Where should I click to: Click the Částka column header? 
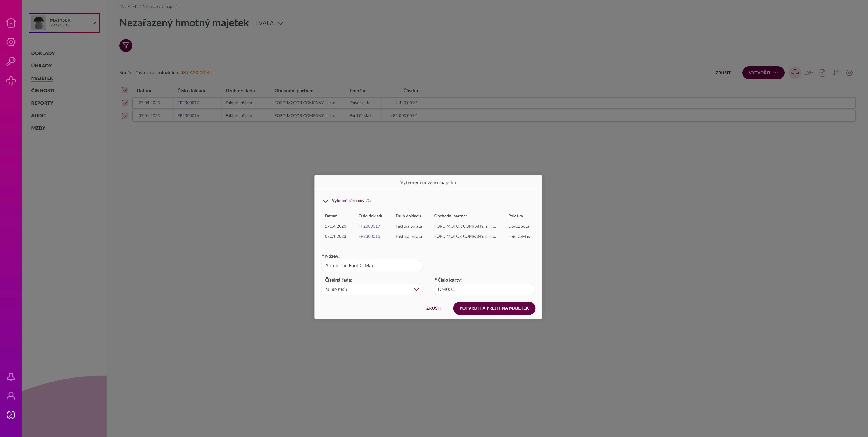click(410, 91)
